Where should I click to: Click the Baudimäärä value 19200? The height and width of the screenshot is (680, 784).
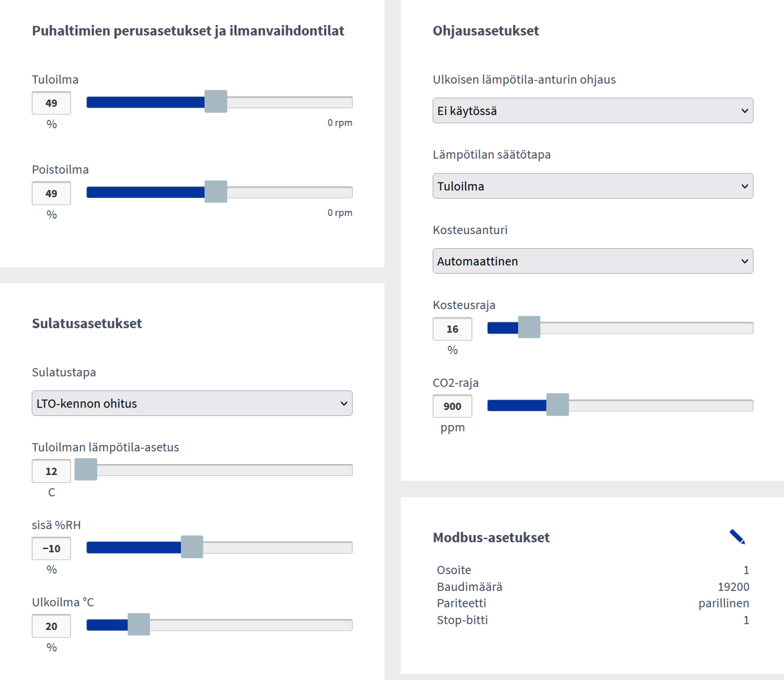733,586
